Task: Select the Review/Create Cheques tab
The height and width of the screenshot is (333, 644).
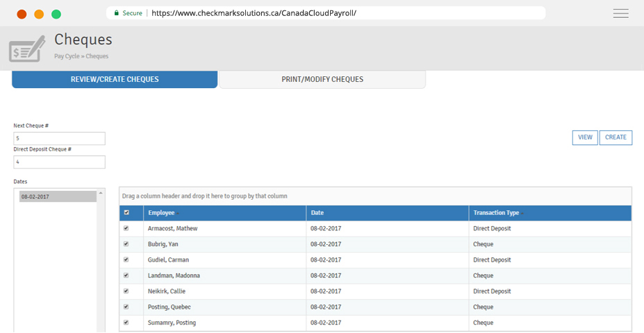Action: point(115,80)
